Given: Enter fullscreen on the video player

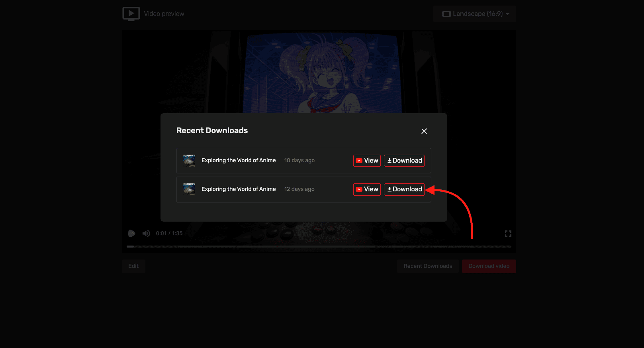Looking at the screenshot, I should [x=508, y=234].
